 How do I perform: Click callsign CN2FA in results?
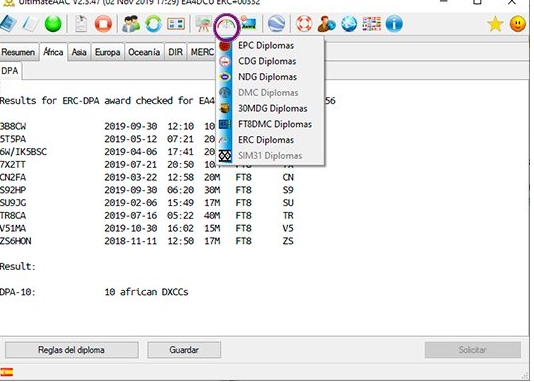[13, 177]
